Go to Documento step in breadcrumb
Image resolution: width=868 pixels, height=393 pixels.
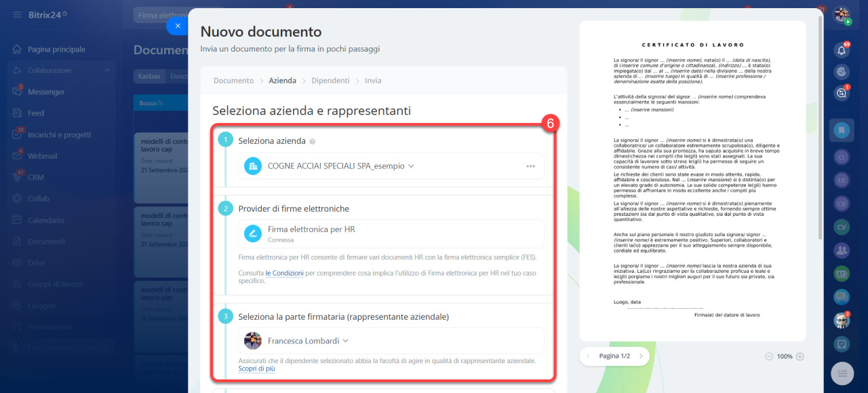pyautogui.click(x=233, y=81)
